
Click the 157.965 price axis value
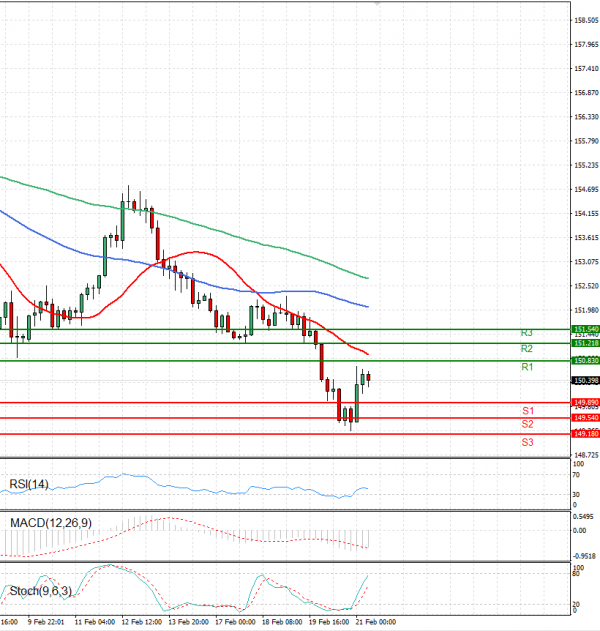(x=586, y=44)
